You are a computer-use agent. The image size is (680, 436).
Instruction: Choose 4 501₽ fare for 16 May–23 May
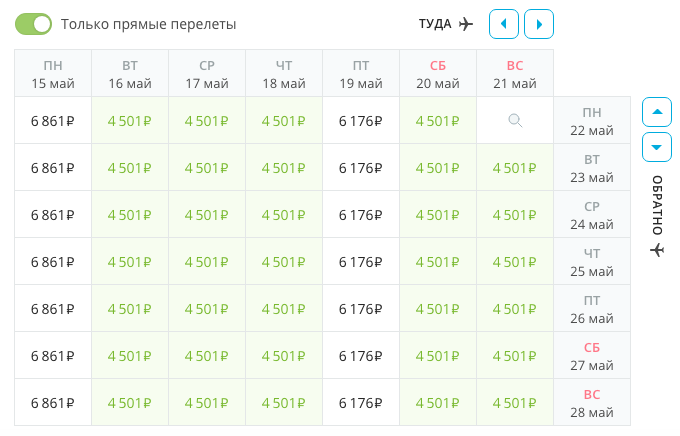(x=130, y=168)
